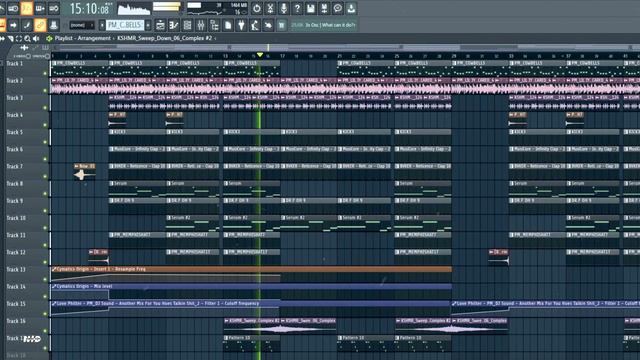The height and width of the screenshot is (360, 640).
Task: Open the Resample Freq automation clip menu
Action: coord(54,269)
